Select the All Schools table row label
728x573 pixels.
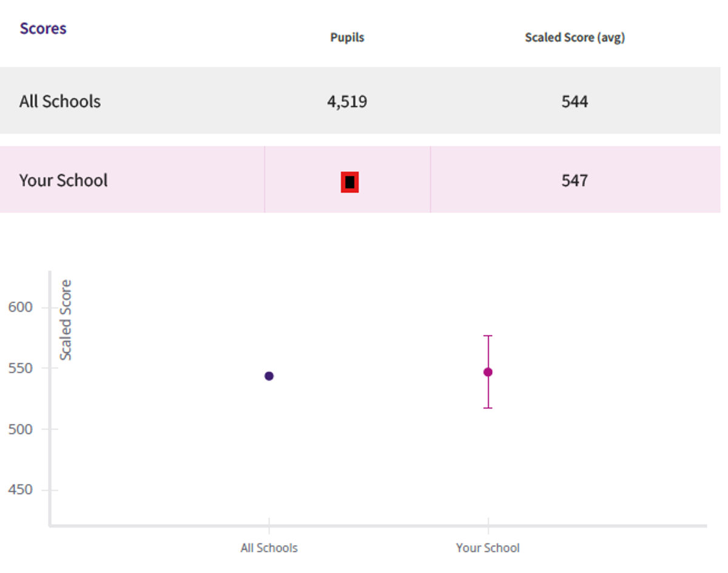[60, 101]
